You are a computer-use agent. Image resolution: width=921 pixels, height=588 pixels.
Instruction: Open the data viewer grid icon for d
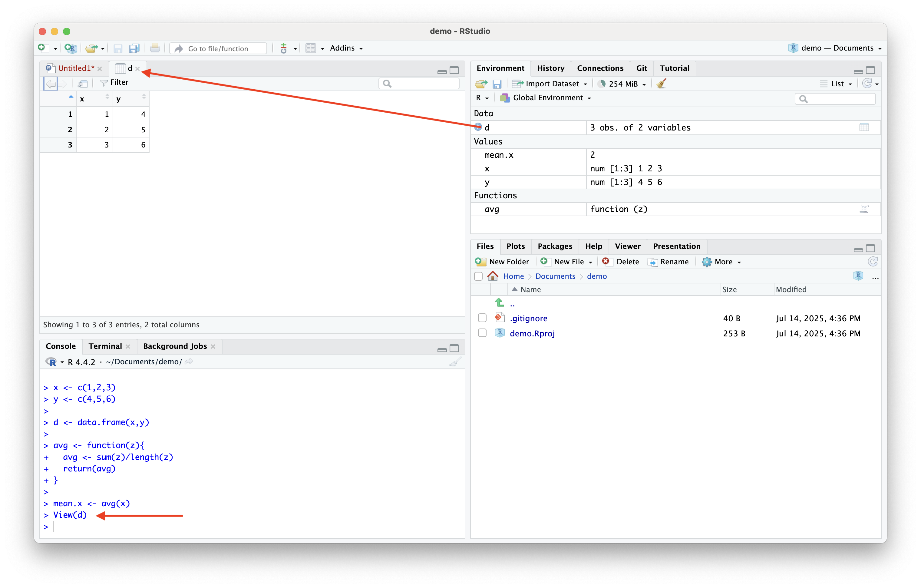click(x=864, y=127)
